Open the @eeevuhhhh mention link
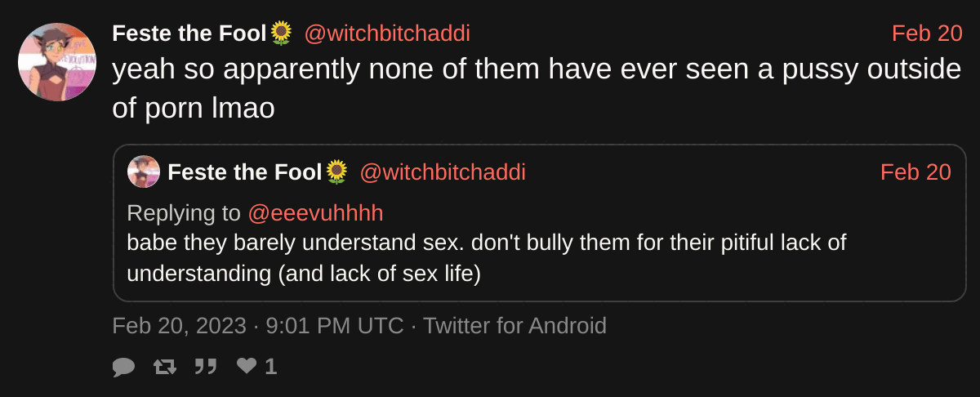Image resolution: width=980 pixels, height=397 pixels. coord(315,213)
